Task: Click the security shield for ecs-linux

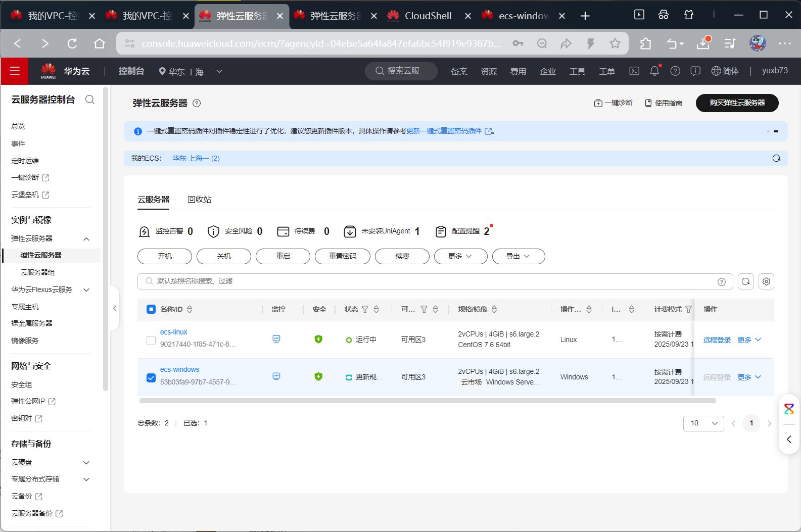Action: pyautogui.click(x=318, y=339)
